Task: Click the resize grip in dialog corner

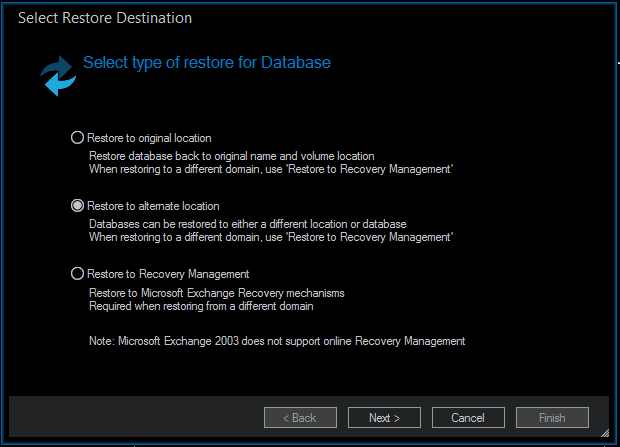Action: pos(604,431)
